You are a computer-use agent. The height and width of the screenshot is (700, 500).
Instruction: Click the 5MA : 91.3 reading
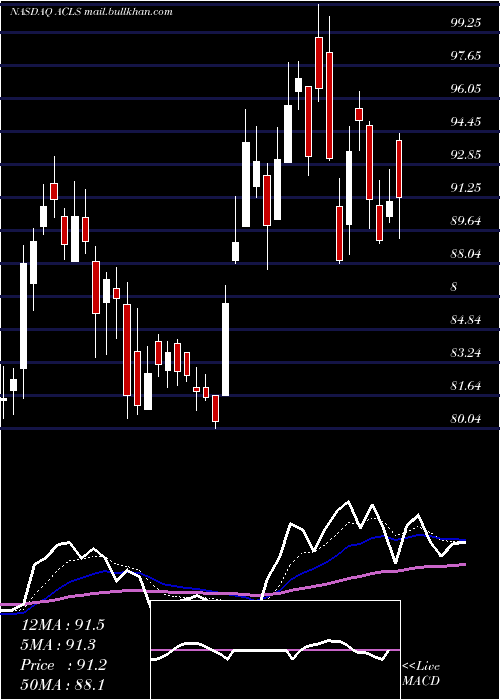coord(58,645)
